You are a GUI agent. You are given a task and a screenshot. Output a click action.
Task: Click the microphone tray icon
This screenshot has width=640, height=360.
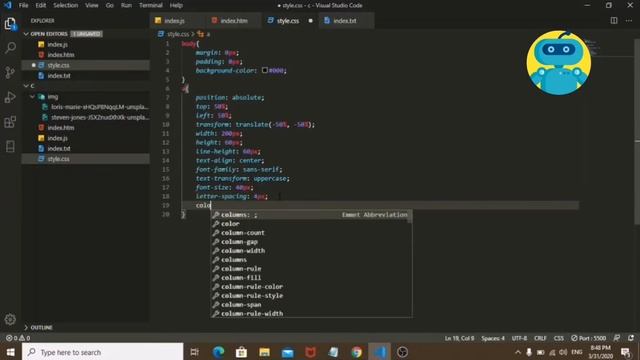[x=529, y=352]
